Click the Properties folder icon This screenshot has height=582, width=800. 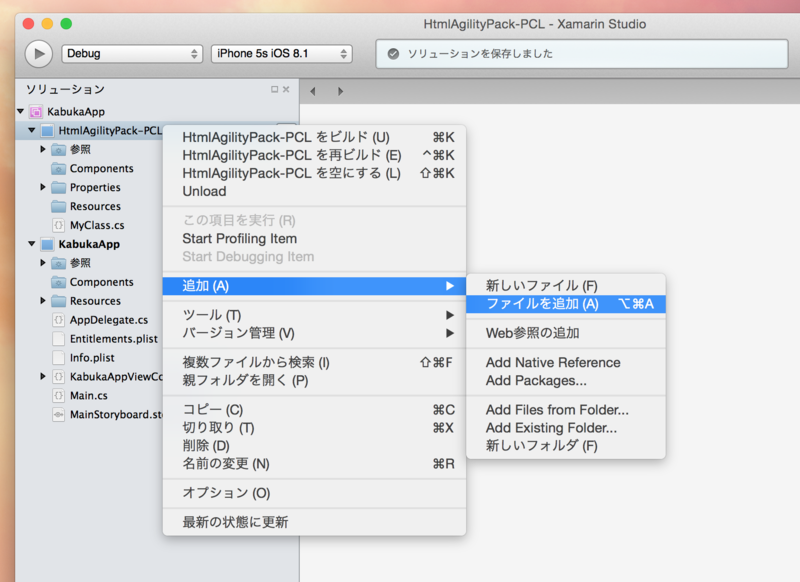[x=59, y=187]
